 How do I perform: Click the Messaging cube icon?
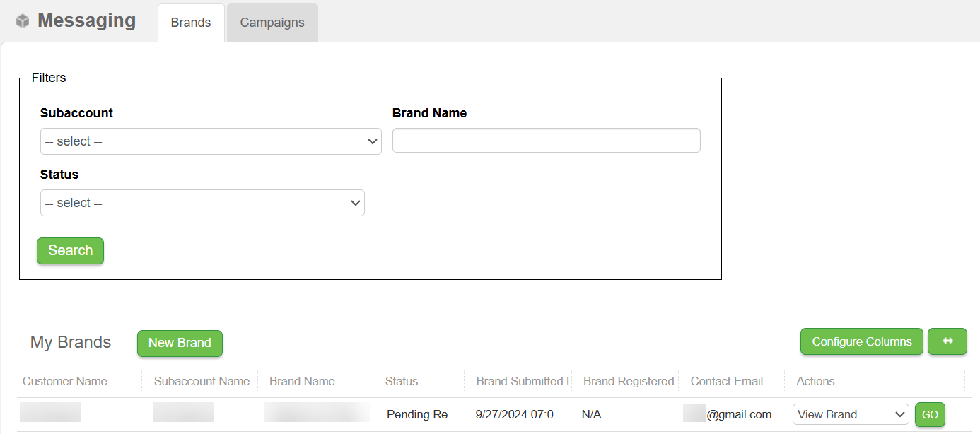pyautogui.click(x=23, y=21)
